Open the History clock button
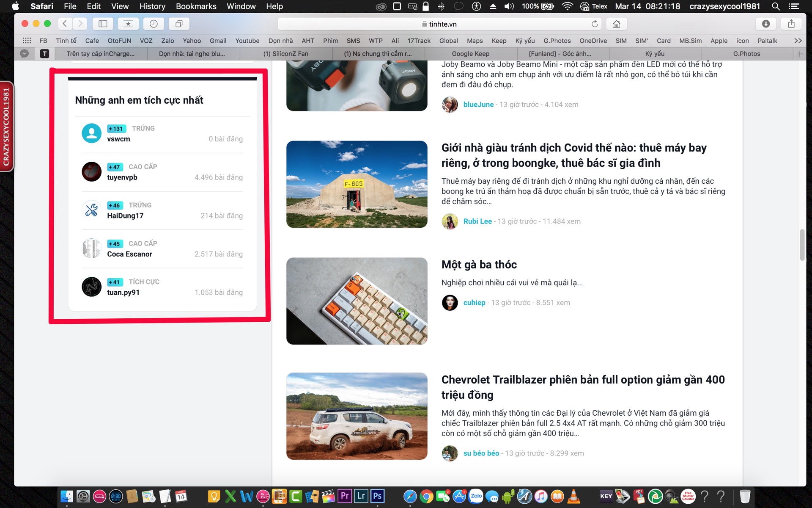Image resolution: width=812 pixels, height=508 pixels. pyautogui.click(x=154, y=24)
